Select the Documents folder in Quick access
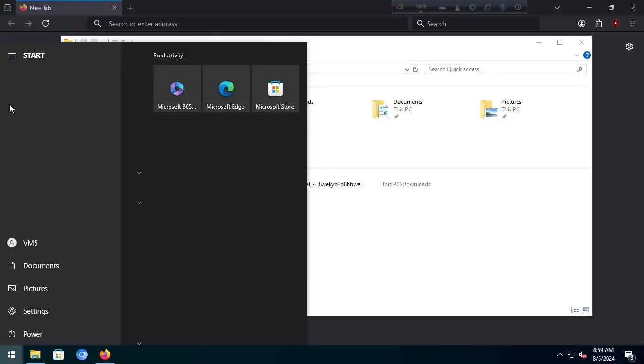Screen dimensions: 644x364 (x=398, y=109)
